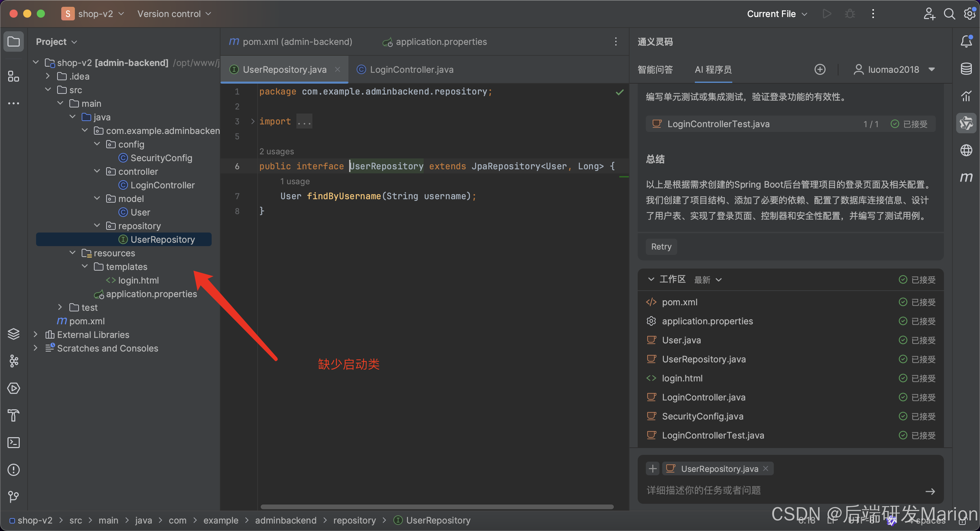
Task: Collapse the 工作区 file list
Action: 651,279
